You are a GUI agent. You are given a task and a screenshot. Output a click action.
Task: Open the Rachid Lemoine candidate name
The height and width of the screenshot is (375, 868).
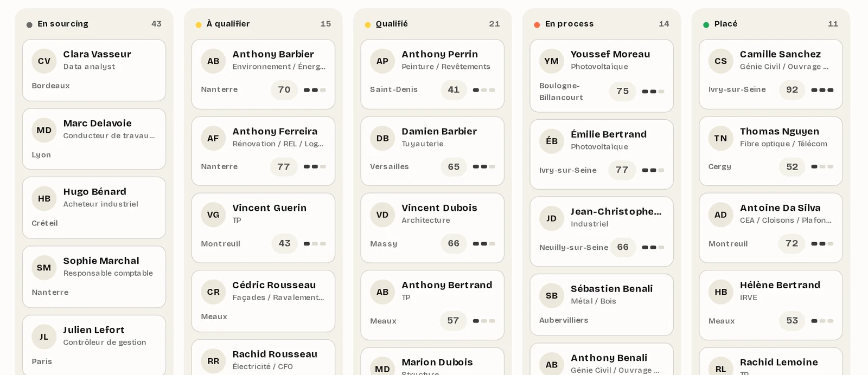coord(779,362)
